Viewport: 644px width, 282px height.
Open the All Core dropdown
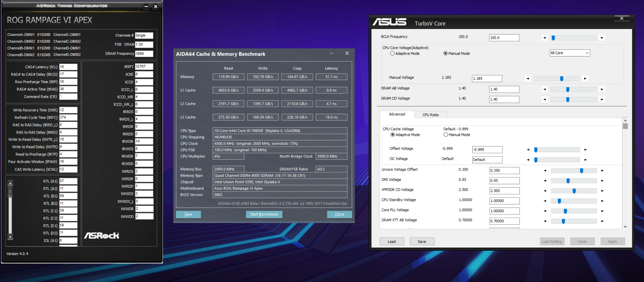pyautogui.click(x=570, y=53)
